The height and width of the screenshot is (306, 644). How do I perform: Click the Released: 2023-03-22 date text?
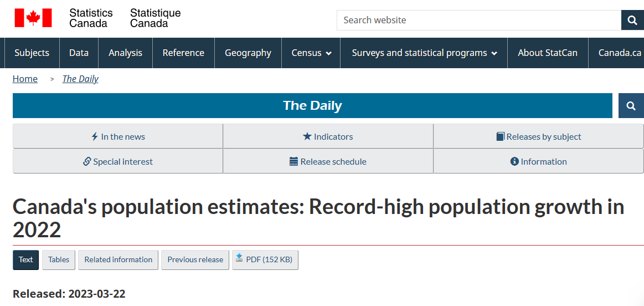pyautogui.click(x=69, y=294)
